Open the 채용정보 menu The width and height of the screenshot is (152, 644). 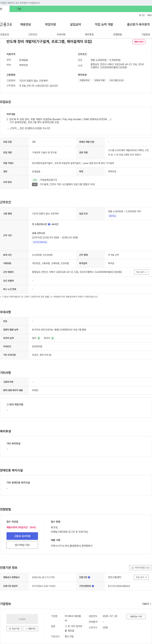tap(26, 24)
